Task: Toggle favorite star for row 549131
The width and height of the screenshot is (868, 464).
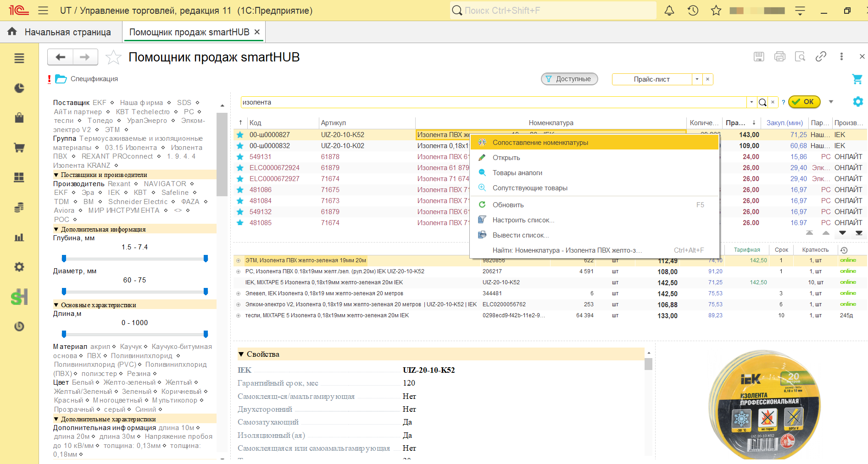Action: (240, 157)
